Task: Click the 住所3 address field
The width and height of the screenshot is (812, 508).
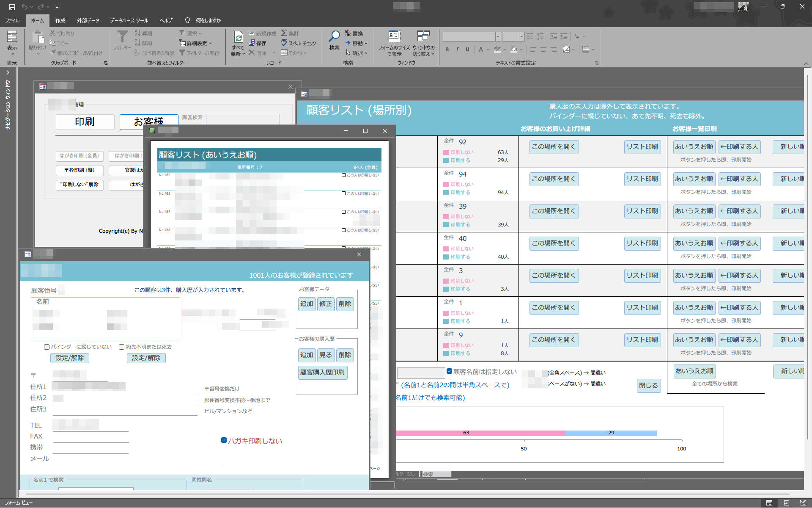Action: coord(125,409)
